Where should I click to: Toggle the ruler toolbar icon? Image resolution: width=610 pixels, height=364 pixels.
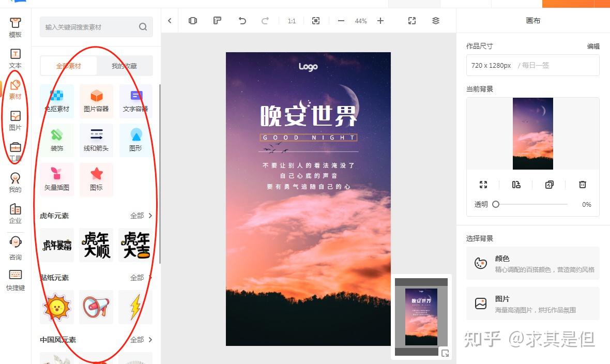(x=217, y=21)
